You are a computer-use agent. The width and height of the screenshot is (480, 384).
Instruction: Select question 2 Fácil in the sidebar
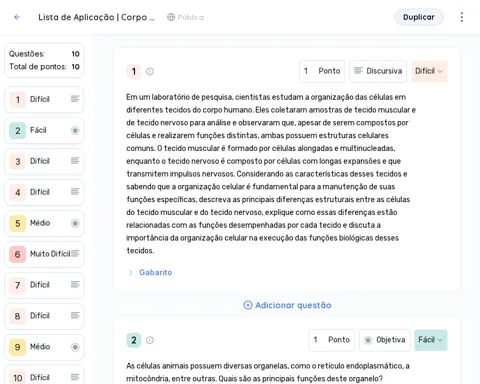(44, 130)
